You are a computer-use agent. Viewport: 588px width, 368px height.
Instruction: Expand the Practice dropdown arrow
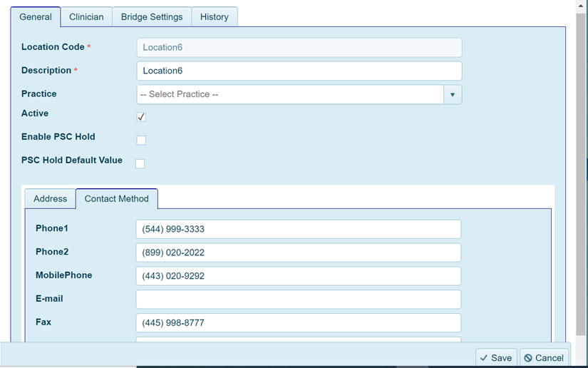452,95
